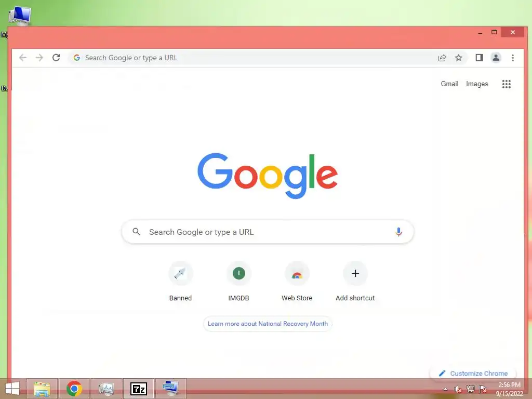
Task: Start voice search with the microphone
Action: tap(398, 232)
